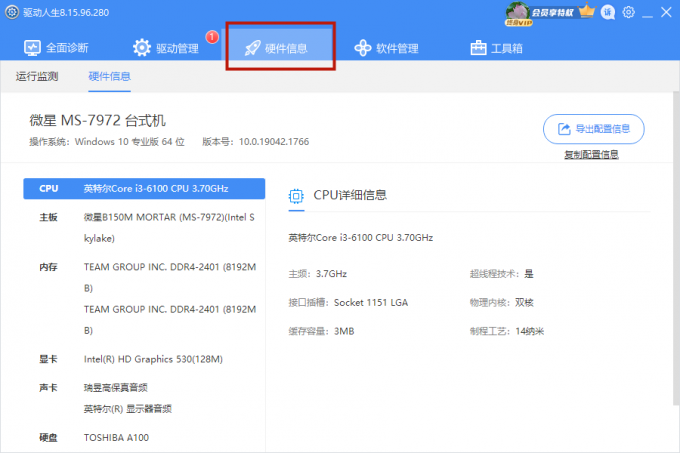This screenshot has height=453, width=680.
Task: Click the Windows 10 专业版 64 位 text
Action: pyautogui.click(x=130, y=142)
